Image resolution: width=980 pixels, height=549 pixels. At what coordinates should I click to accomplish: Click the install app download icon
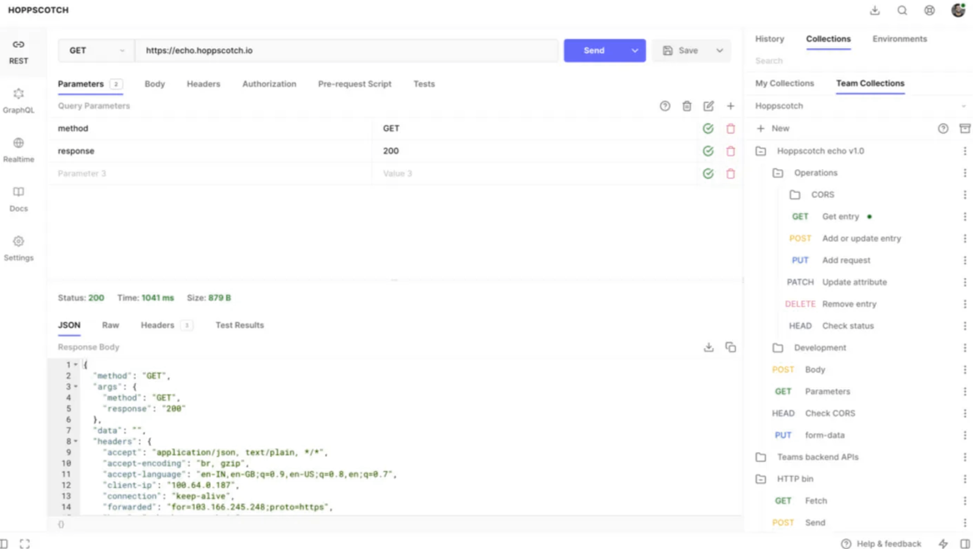[x=875, y=10]
